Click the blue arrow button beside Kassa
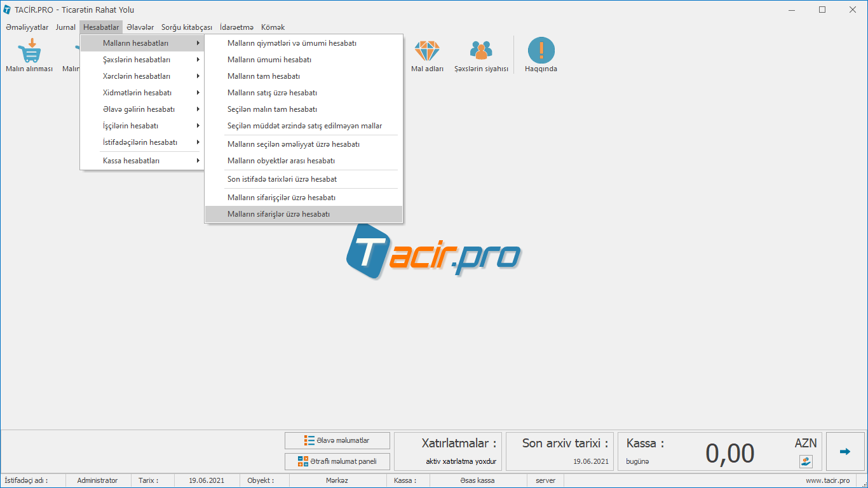 (x=844, y=452)
